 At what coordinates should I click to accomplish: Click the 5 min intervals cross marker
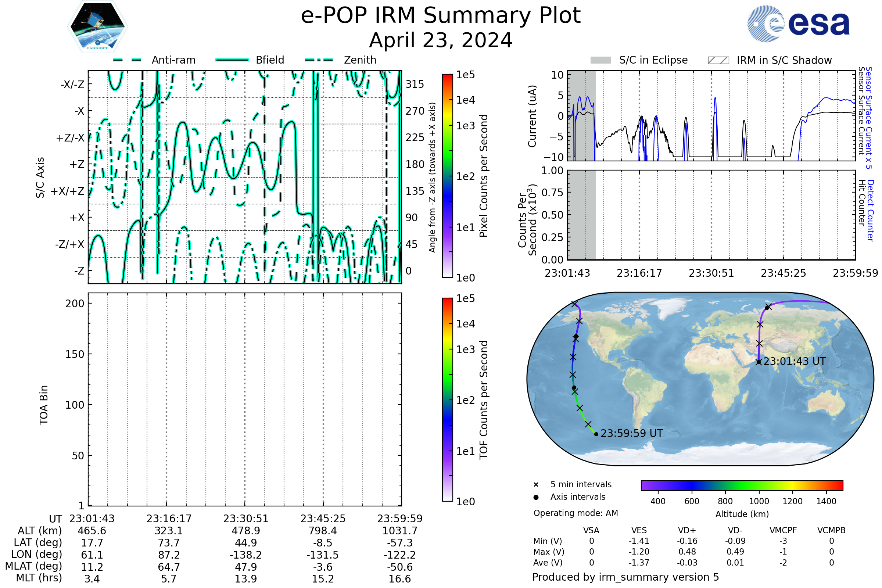536,485
